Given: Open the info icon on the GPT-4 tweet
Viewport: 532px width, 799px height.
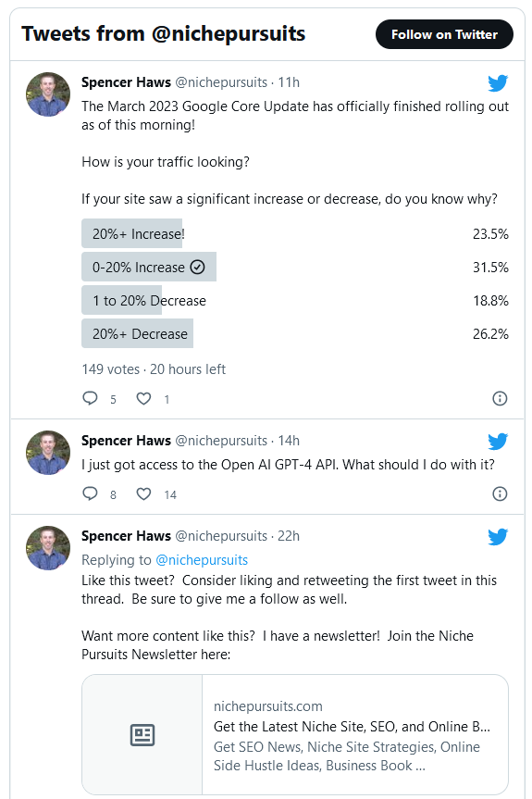Looking at the screenshot, I should [x=500, y=493].
